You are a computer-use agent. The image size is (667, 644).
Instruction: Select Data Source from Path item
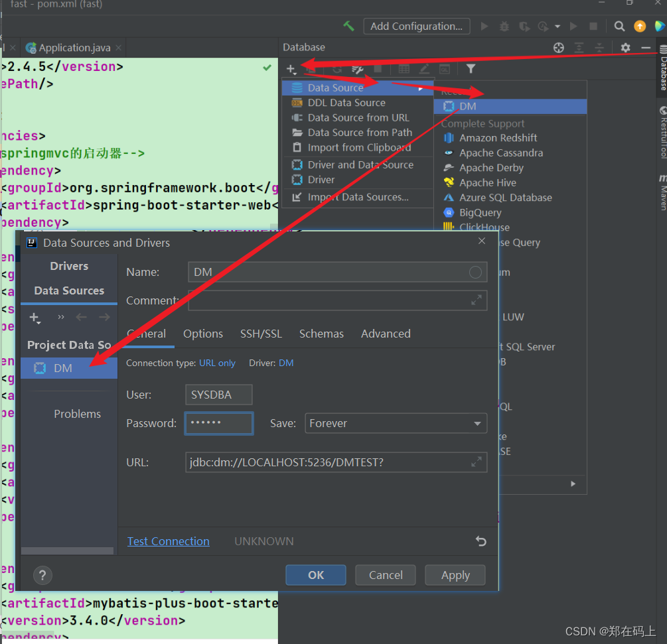coord(357,133)
